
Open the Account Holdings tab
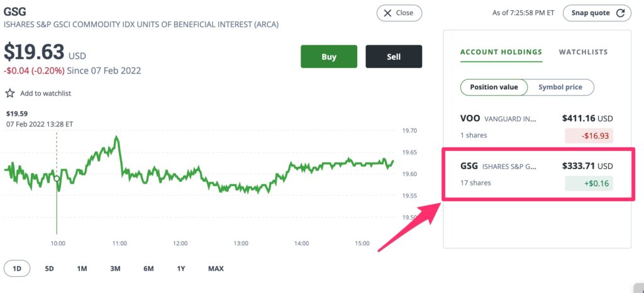tap(501, 52)
